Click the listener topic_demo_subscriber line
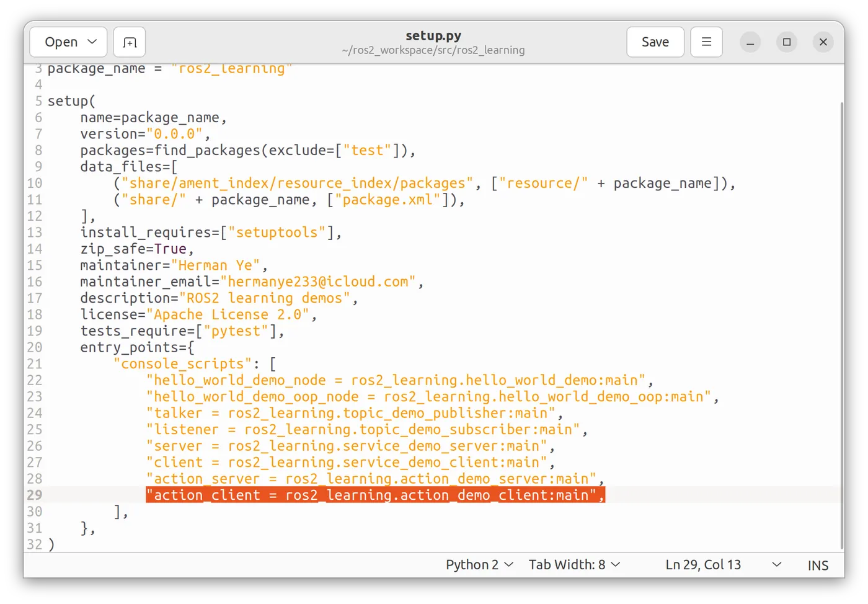Screen dimensions: 868x604 (x=366, y=429)
